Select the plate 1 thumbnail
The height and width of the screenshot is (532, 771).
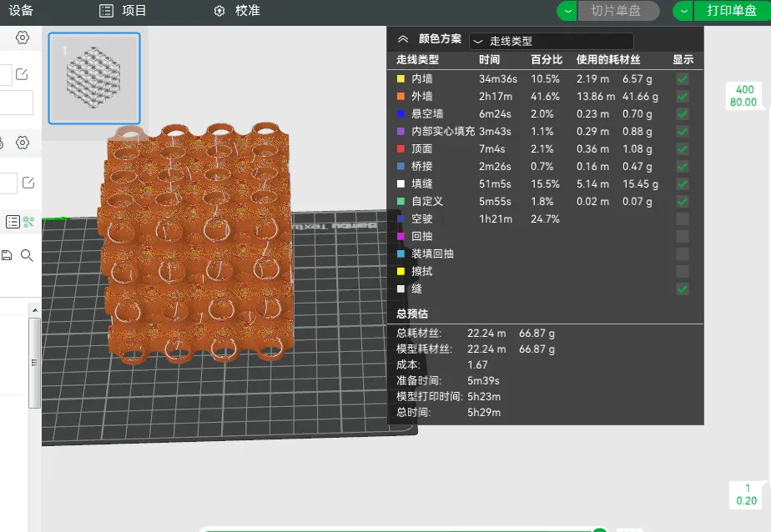94,78
